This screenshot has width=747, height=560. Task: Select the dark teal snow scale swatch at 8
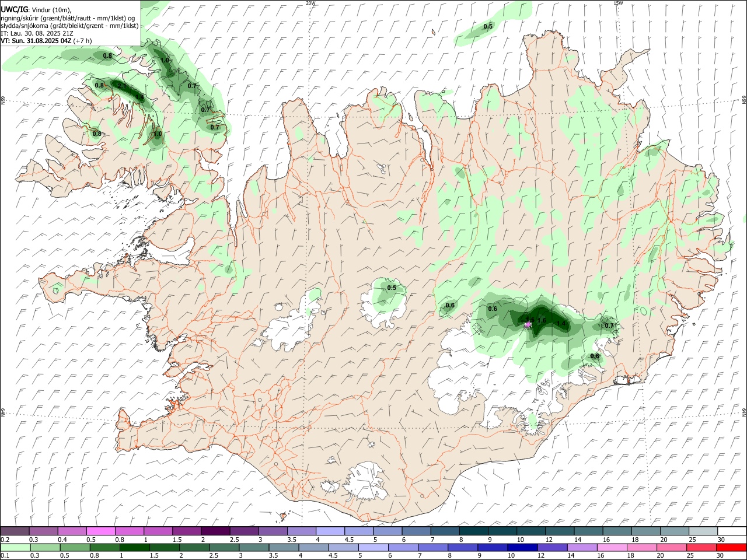[x=474, y=531]
